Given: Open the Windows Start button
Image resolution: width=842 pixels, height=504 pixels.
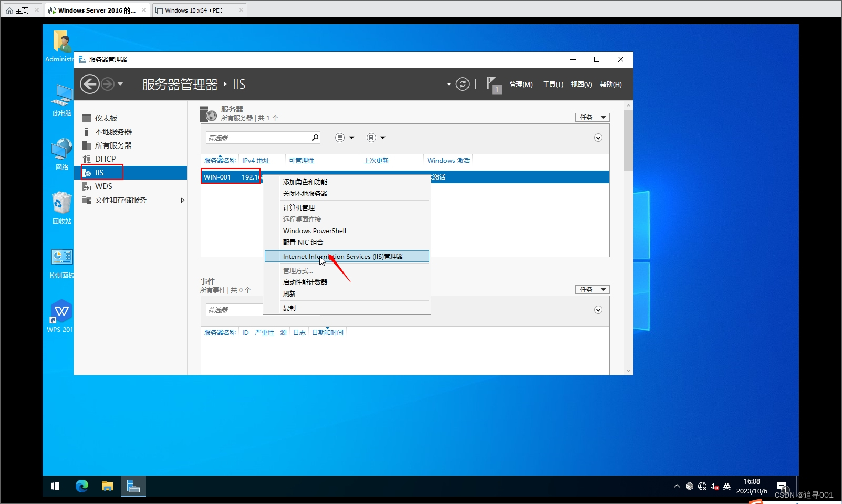Looking at the screenshot, I should pyautogui.click(x=55, y=486).
